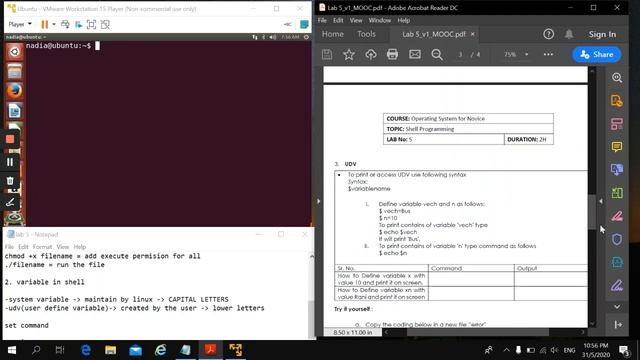Open the teal tool below the shield icon
640x360 pixels.
617,262
